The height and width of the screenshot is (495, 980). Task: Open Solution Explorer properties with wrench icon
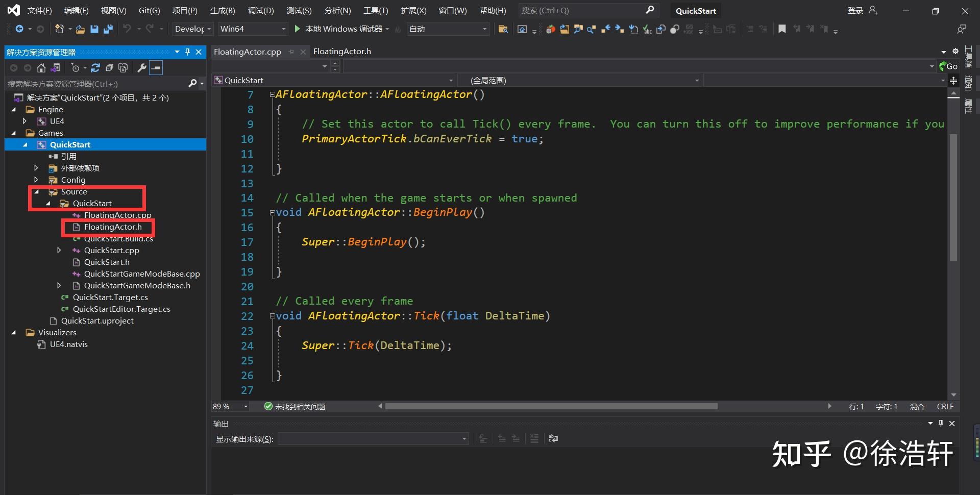142,68
